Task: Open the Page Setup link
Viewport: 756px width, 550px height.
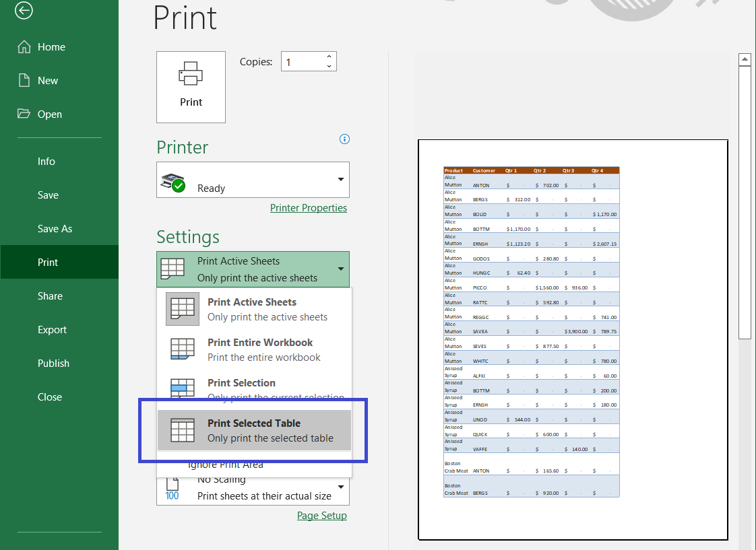Action: (x=322, y=515)
